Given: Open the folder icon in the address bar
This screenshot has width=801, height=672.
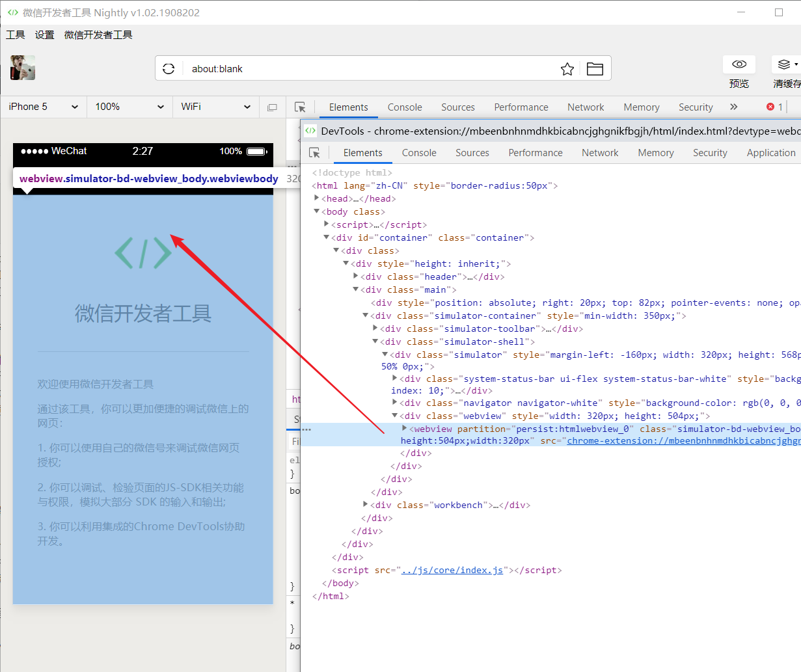Looking at the screenshot, I should pos(595,69).
